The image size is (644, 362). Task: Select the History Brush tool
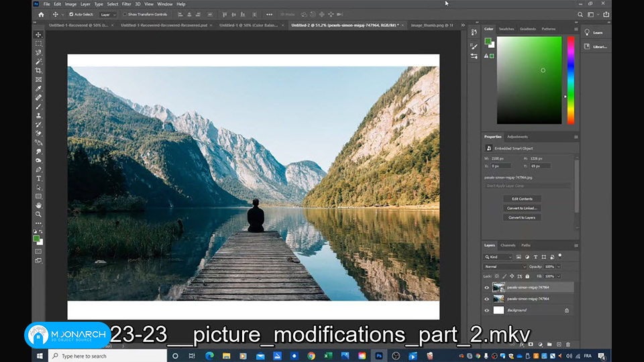(x=39, y=125)
